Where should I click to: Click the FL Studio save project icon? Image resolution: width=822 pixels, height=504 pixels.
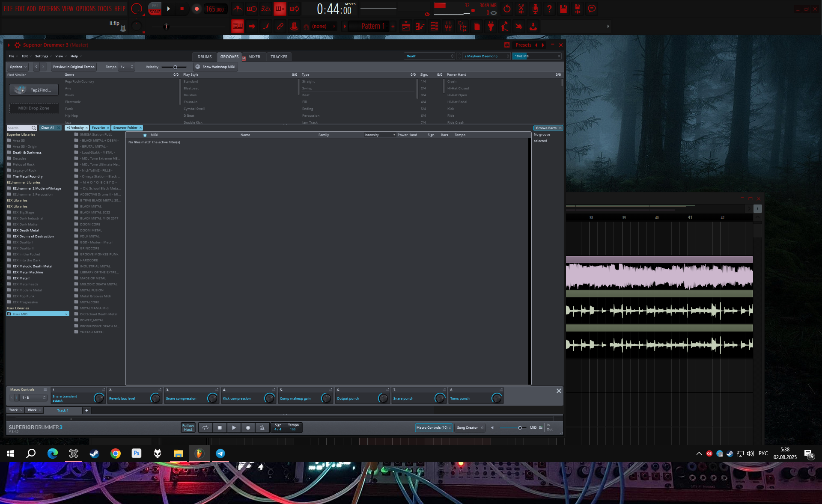coord(563,9)
